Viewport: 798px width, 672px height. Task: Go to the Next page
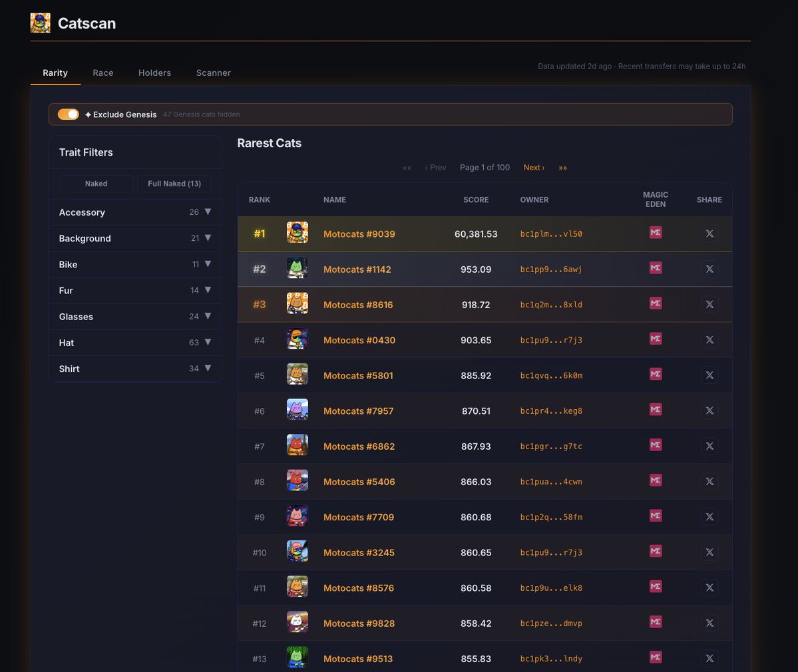[x=534, y=168]
